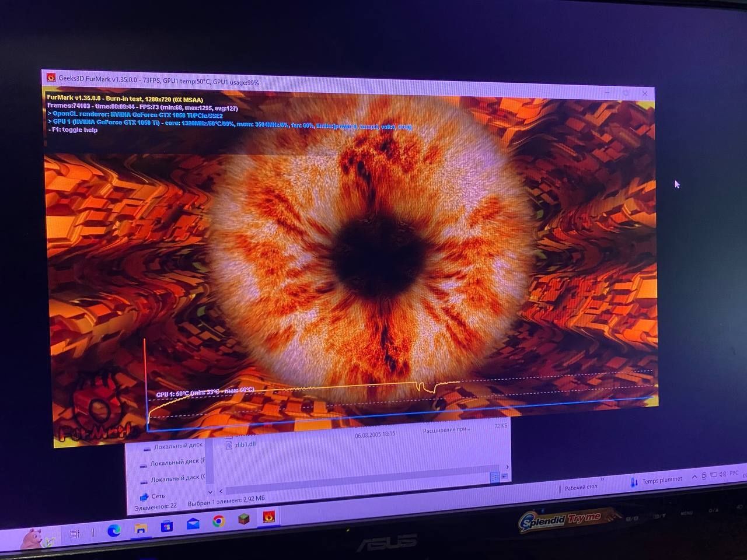The image size is (747, 560).
Task: Open Microsoft Edge from the taskbar
Action: tap(114, 530)
